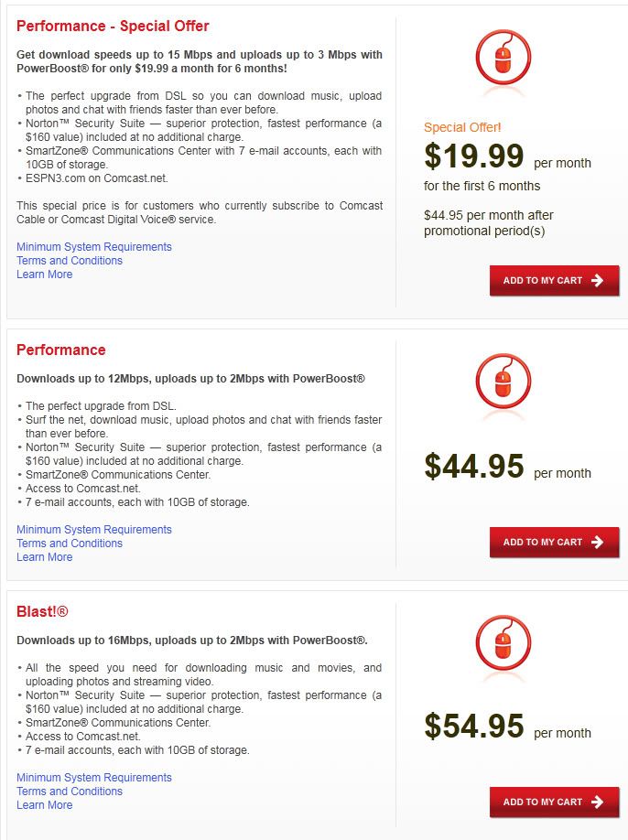628x840 pixels.
Task: View Terms and Conditions for the Special Offer
Action: coord(69,261)
